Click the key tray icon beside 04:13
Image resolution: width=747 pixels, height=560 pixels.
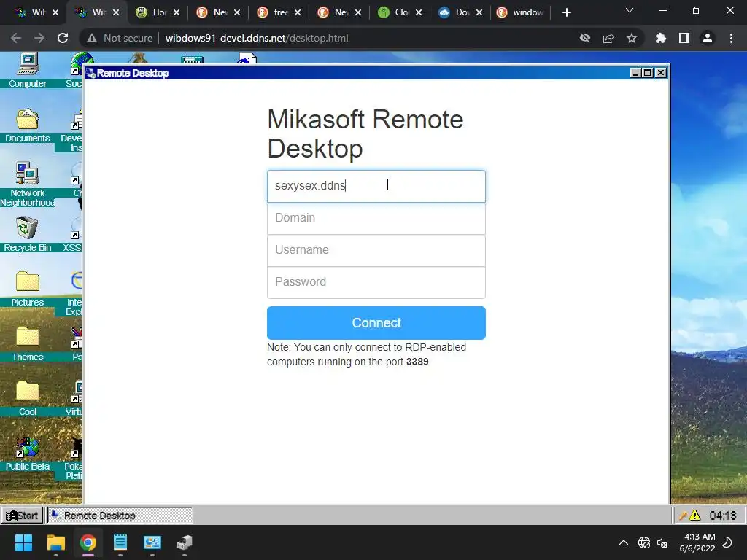pos(683,516)
